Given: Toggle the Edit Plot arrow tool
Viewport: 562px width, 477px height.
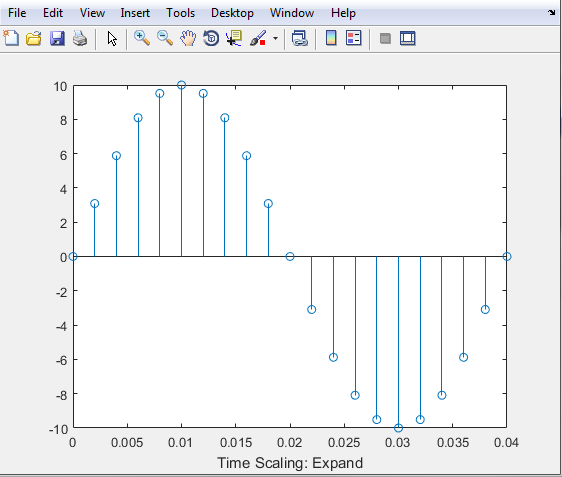Looking at the screenshot, I should (112, 38).
